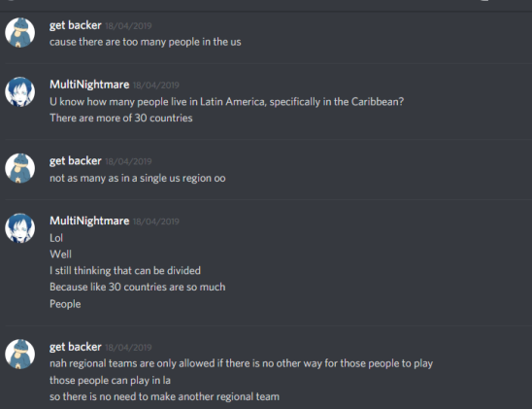Click get backer username above 'cause there are too many people'
Screen dimensions: 532x409
76,25
